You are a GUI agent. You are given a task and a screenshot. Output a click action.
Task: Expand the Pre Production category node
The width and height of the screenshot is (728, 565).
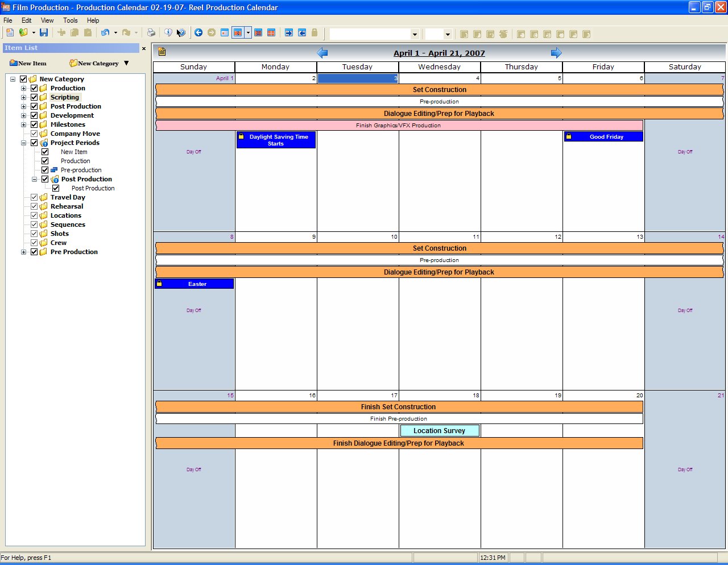coord(23,252)
